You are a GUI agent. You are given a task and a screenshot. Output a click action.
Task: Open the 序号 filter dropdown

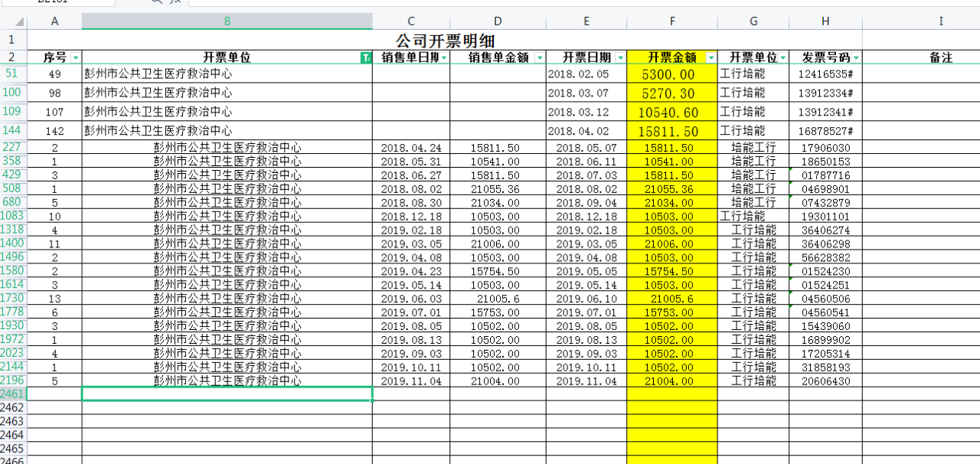(x=75, y=58)
